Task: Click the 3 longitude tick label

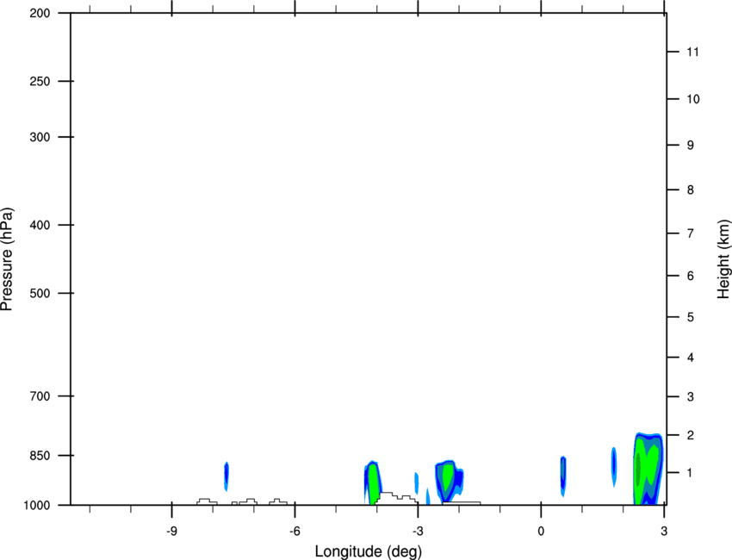Action: (x=664, y=532)
